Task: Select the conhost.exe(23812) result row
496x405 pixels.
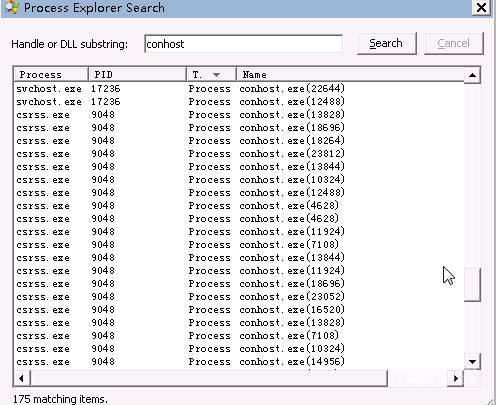Action: click(x=239, y=154)
